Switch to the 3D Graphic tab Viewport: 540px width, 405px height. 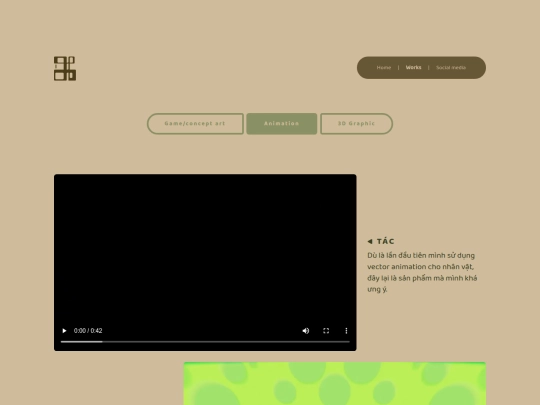pyautogui.click(x=356, y=124)
